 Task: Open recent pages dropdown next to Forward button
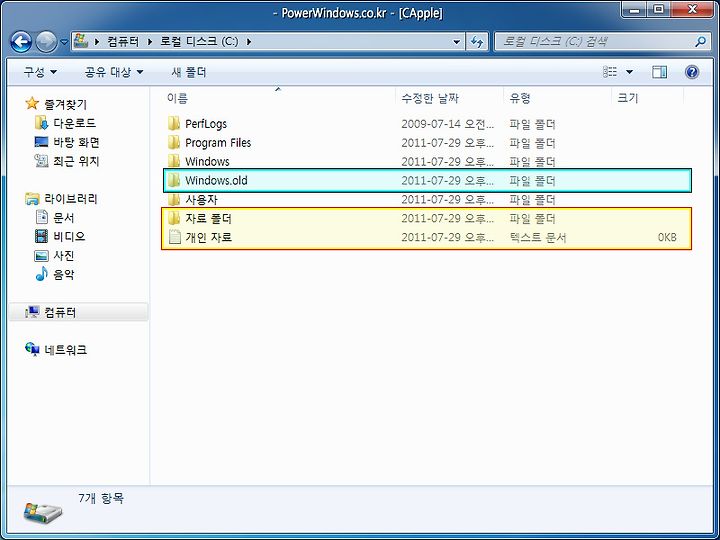64,42
